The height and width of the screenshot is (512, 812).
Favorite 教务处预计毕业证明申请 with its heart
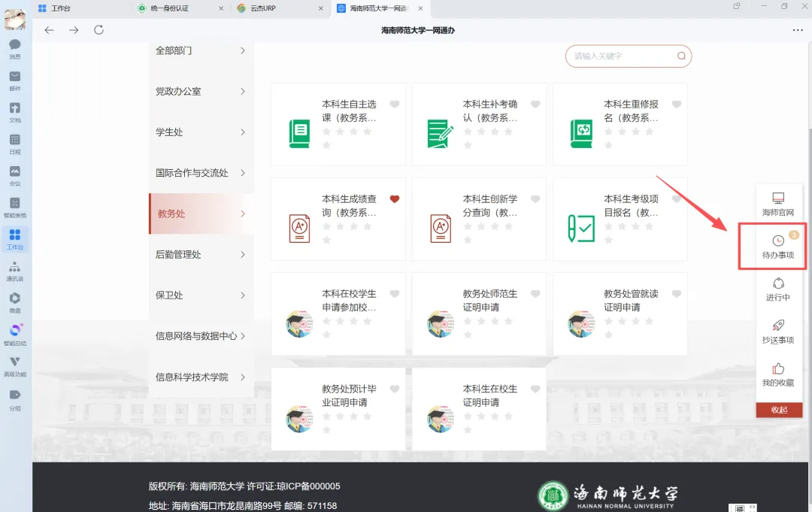(x=395, y=389)
